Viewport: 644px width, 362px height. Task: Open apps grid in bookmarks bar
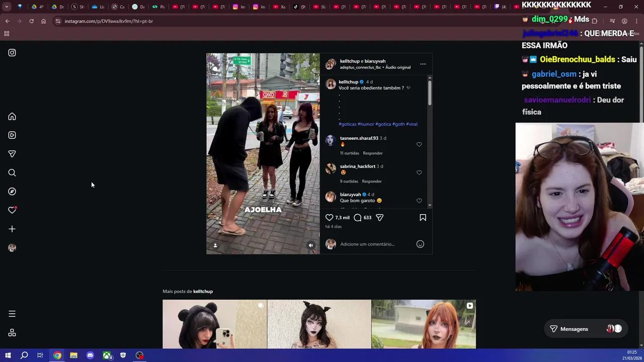pos(7,34)
